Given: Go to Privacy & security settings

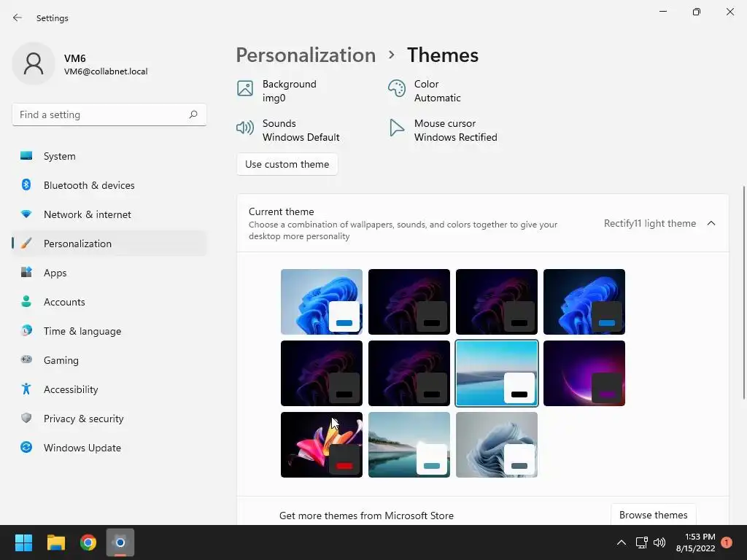Looking at the screenshot, I should pyautogui.click(x=109, y=419).
